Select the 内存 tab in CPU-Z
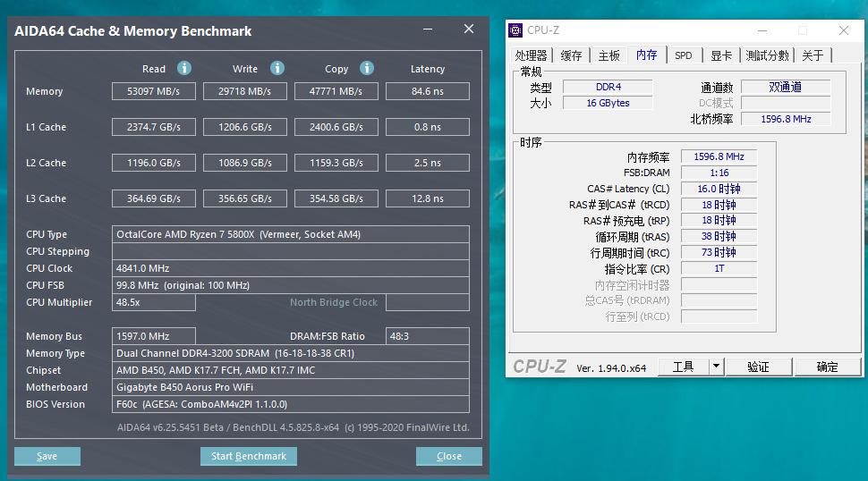The width and height of the screenshot is (868, 481). (647, 55)
